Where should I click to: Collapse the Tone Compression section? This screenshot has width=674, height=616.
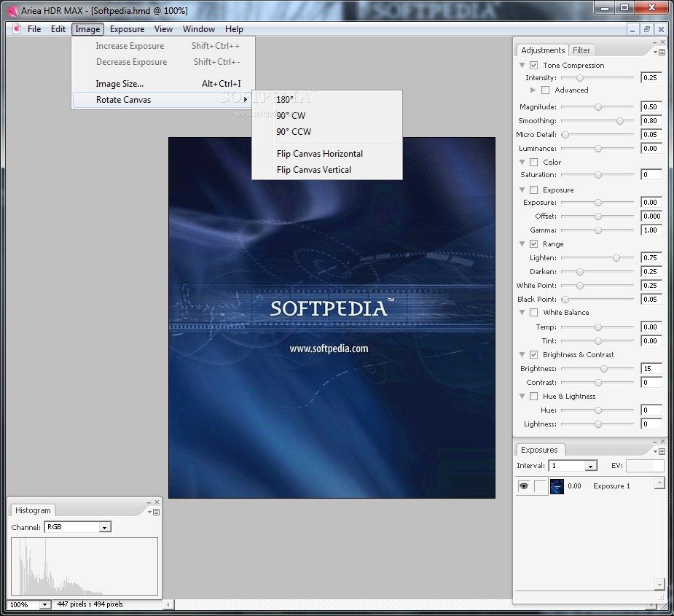522,66
